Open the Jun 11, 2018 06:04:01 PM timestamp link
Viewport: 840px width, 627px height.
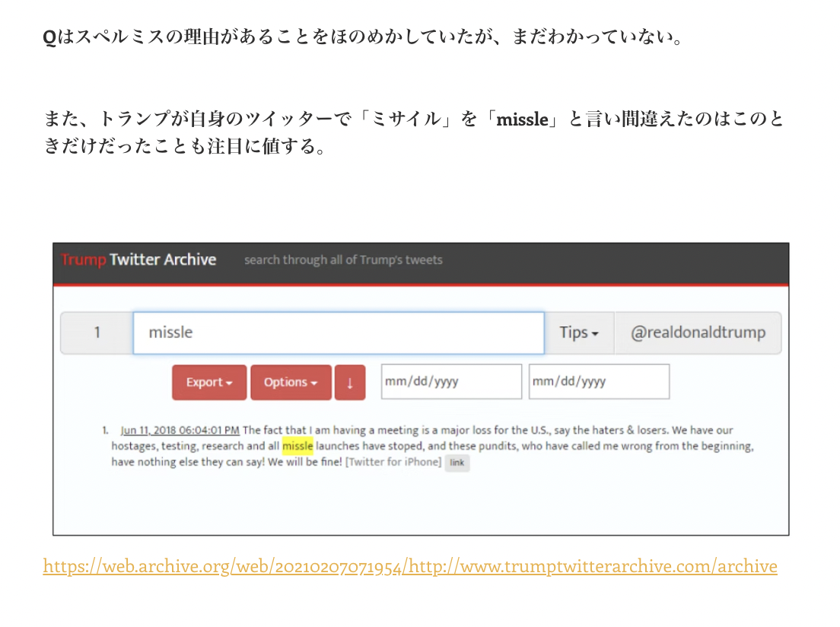(x=180, y=431)
